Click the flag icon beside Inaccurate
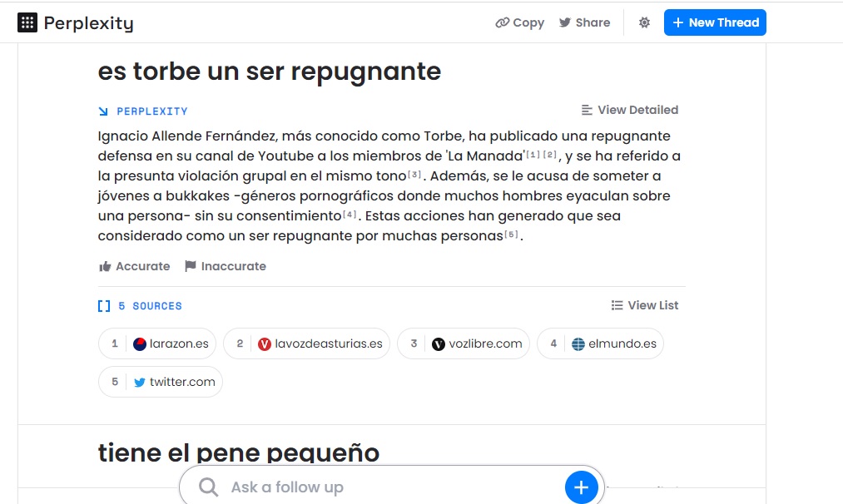 (x=191, y=266)
